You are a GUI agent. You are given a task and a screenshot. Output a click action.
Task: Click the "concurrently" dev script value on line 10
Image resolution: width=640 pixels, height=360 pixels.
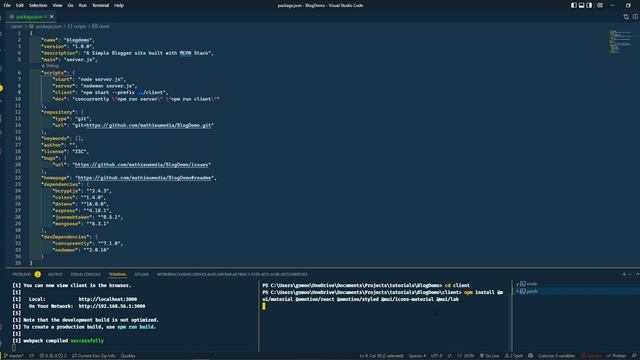click(146, 99)
